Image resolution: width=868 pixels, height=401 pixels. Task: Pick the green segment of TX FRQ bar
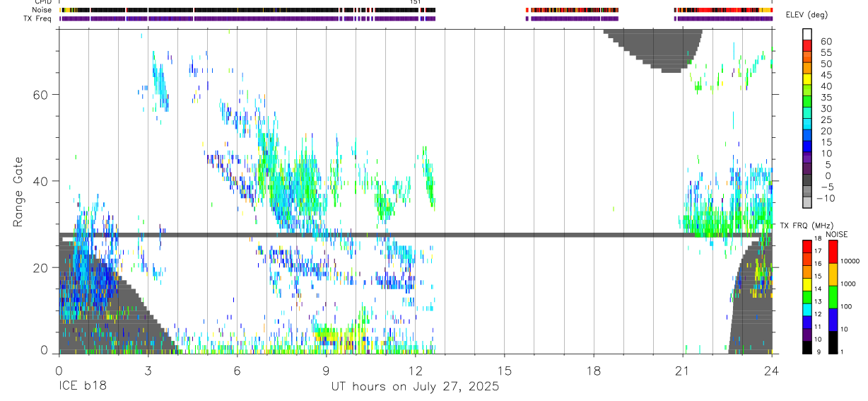pyautogui.click(x=807, y=297)
